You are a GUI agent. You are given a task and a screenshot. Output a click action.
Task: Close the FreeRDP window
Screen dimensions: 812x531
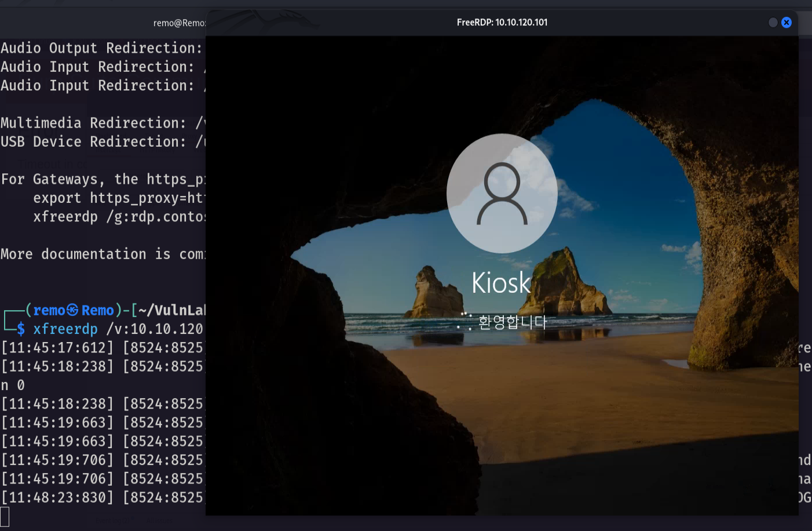[787, 23]
